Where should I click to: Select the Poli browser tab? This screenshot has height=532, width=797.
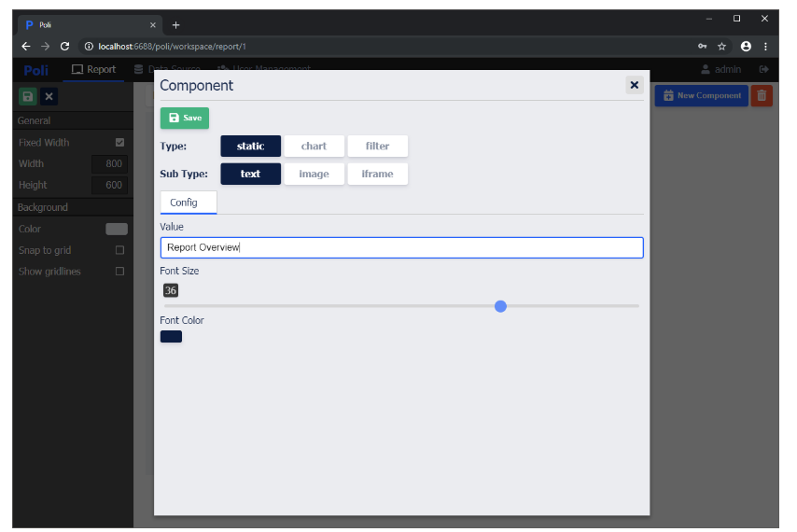coord(91,25)
